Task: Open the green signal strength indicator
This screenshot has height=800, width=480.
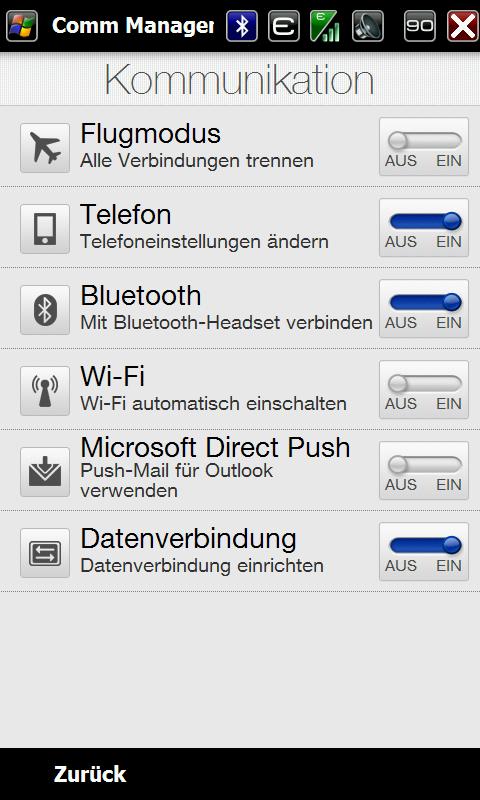Action: (325, 26)
